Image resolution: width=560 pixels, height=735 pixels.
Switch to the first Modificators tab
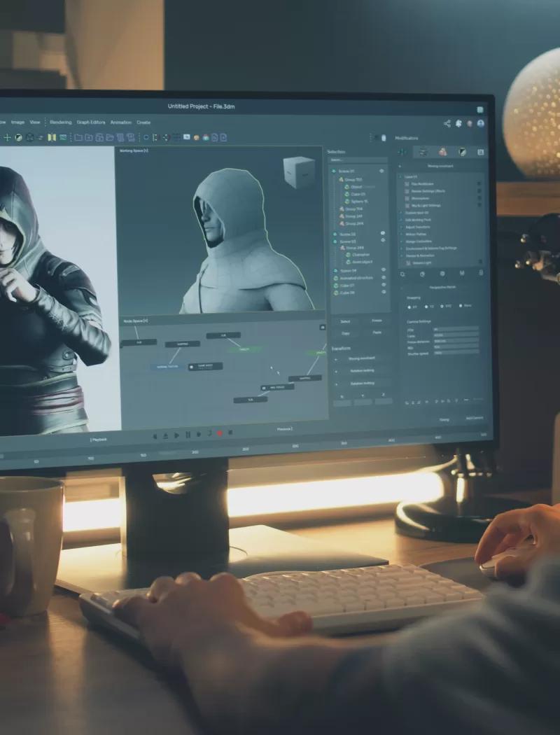pos(402,152)
